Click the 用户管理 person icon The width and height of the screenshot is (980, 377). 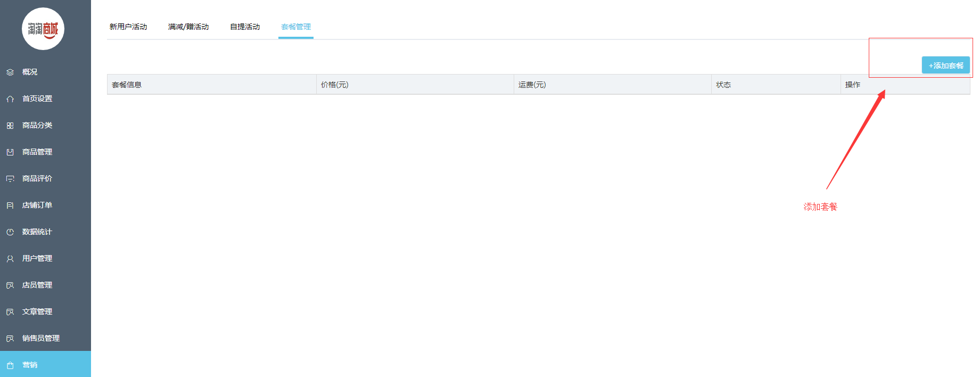pyautogui.click(x=10, y=258)
